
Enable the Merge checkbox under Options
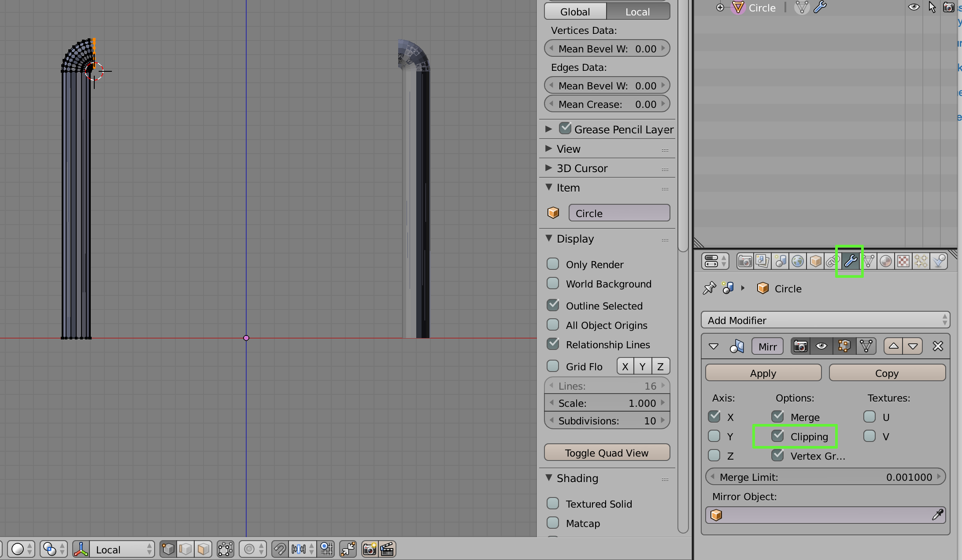click(778, 416)
